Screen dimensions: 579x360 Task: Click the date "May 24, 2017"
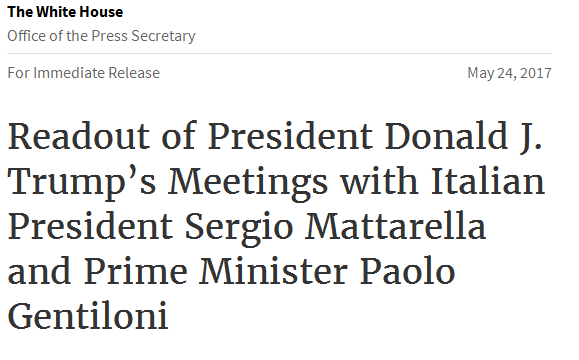click(x=509, y=73)
